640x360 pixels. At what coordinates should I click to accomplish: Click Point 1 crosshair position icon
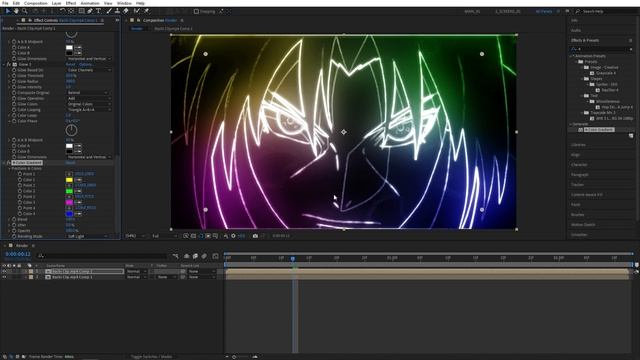tap(69, 174)
